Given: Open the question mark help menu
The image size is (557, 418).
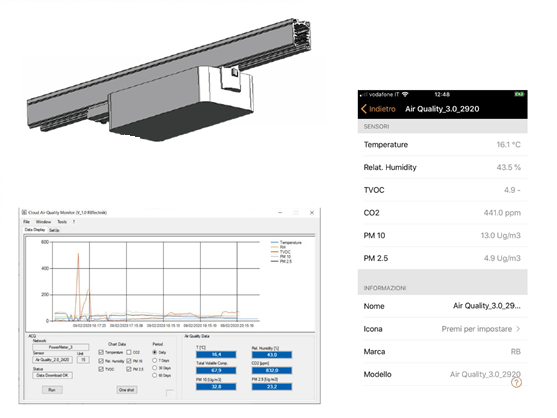Looking at the screenshot, I should [74, 222].
